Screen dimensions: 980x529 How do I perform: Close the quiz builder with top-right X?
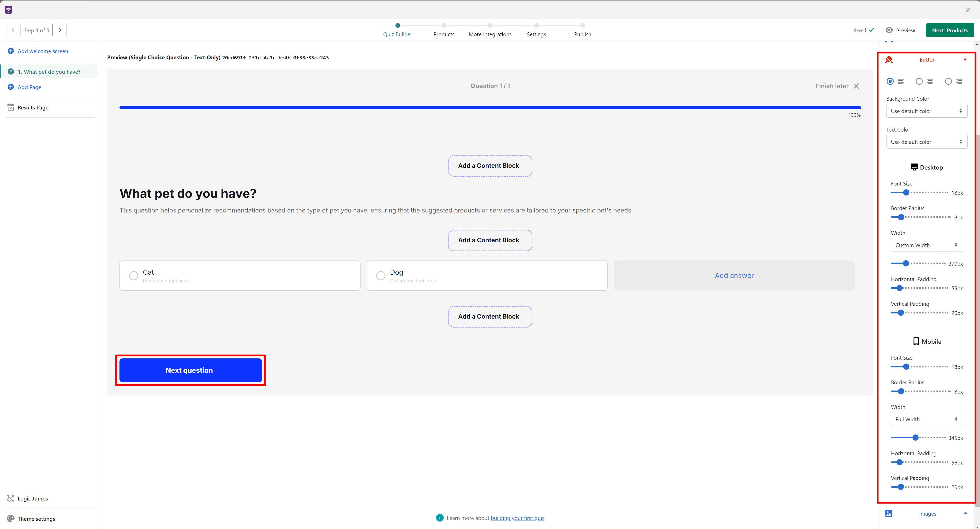click(x=968, y=10)
